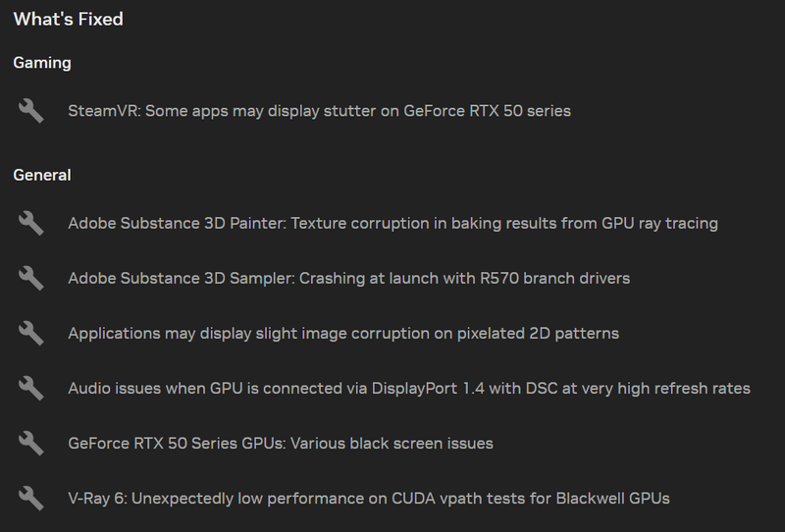Click wrench icon next to Substance 3D Sampler

click(31, 278)
